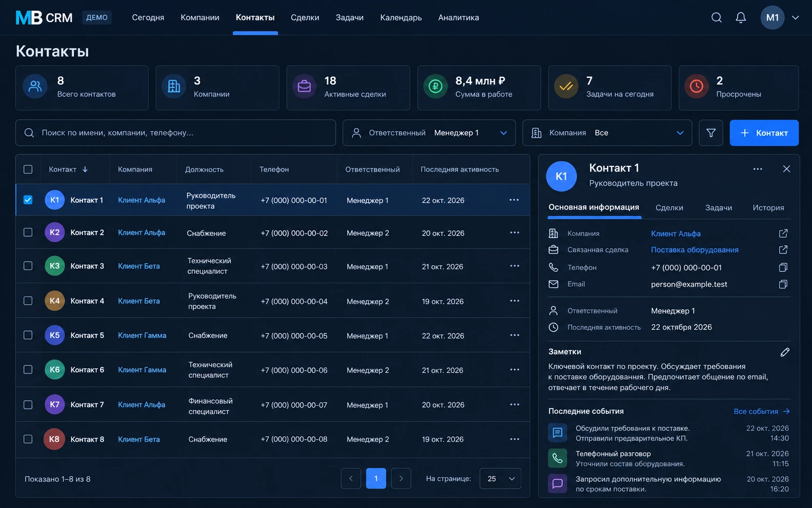This screenshot has width=812, height=508.
Task: Open Клиент Гамма link in Контакт 5 row
Action: (x=142, y=335)
